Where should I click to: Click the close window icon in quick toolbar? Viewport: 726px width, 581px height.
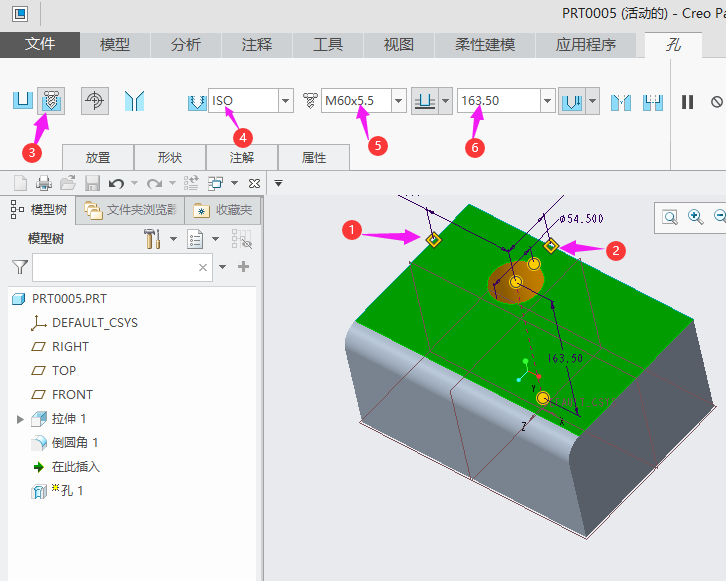[254, 183]
